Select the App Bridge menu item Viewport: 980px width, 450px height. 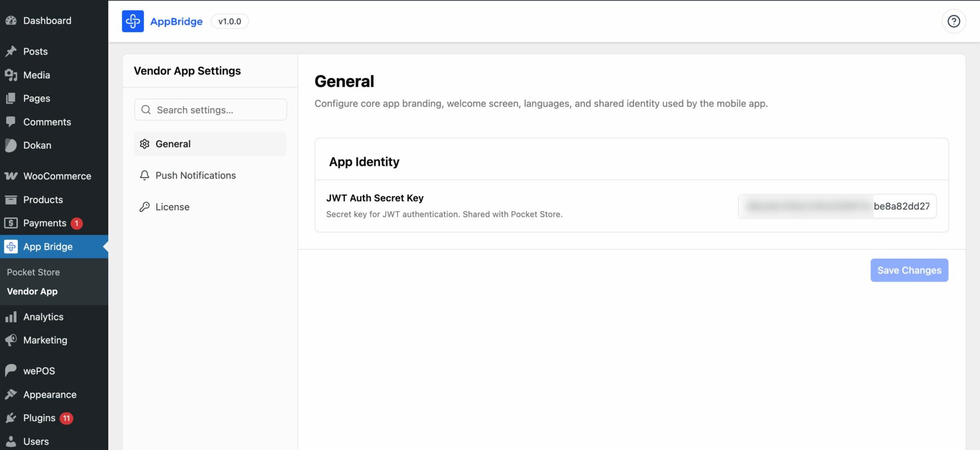pyautogui.click(x=54, y=246)
